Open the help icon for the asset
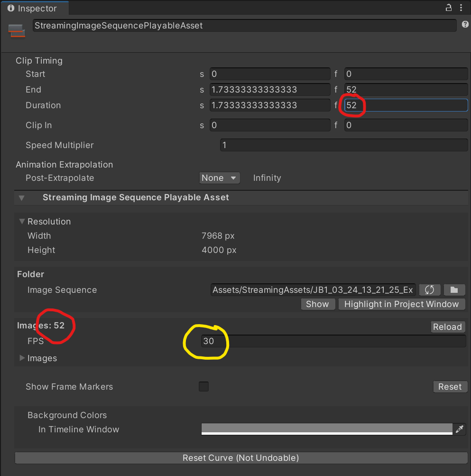The height and width of the screenshot is (476, 471). [465, 25]
